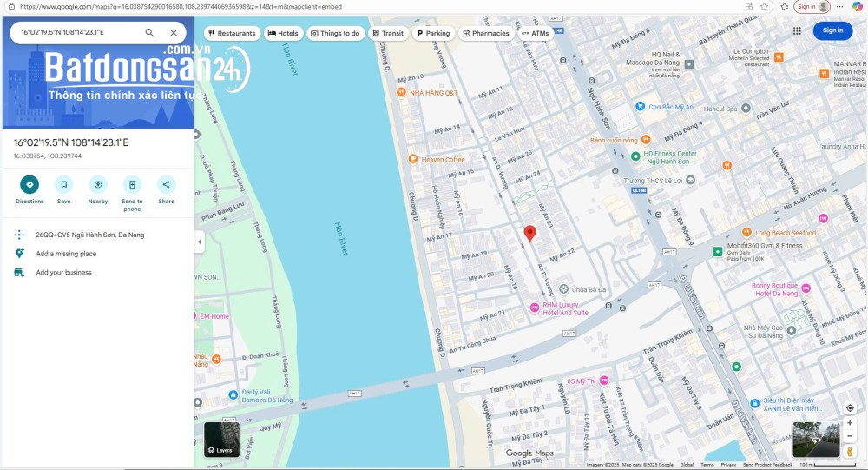
Task: Click the search magnifier icon
Action: pos(149,33)
